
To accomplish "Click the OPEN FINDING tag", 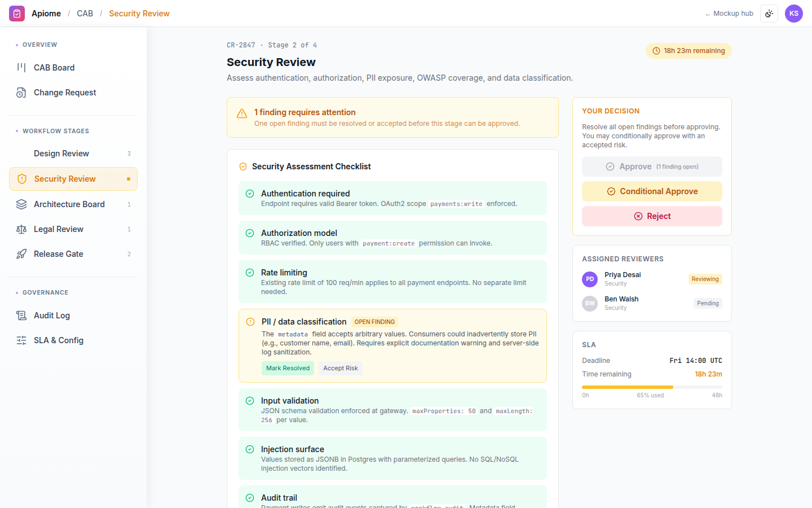I will (x=374, y=322).
